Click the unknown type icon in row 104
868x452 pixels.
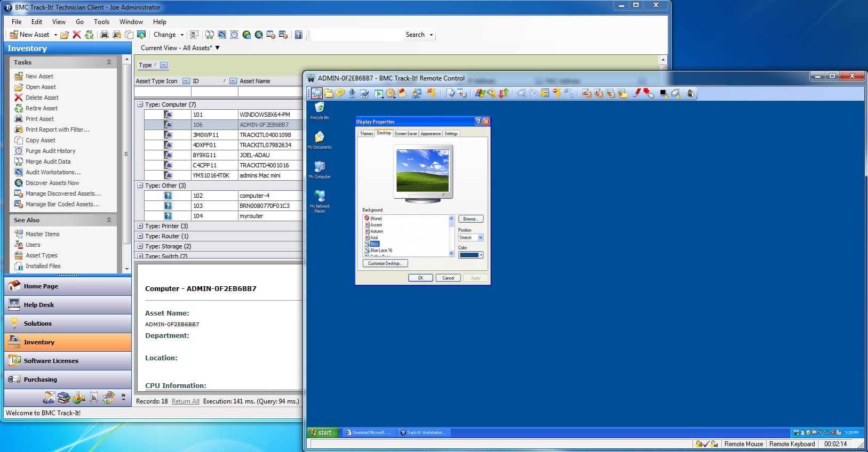coord(168,216)
